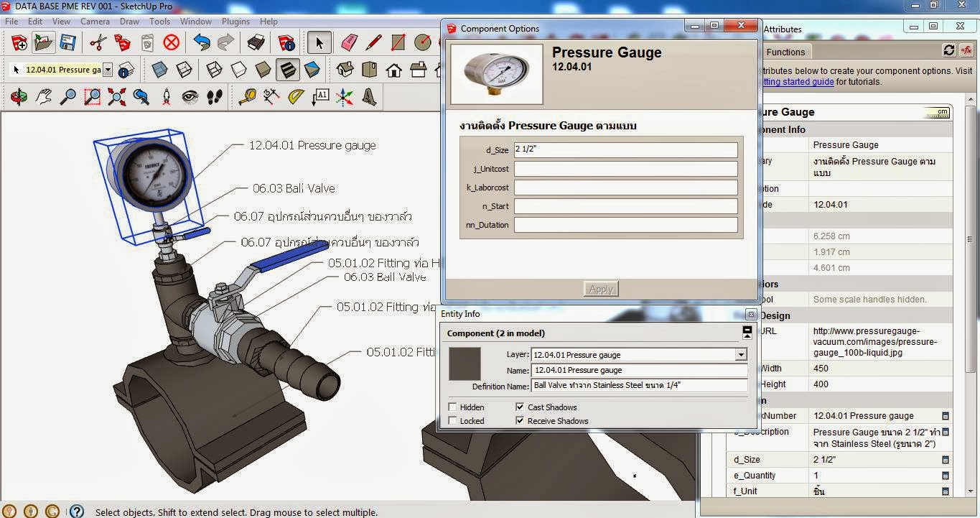Viewport: 980px width, 518px height.
Task: Select the Zoom Window tool
Action: pos(93,96)
